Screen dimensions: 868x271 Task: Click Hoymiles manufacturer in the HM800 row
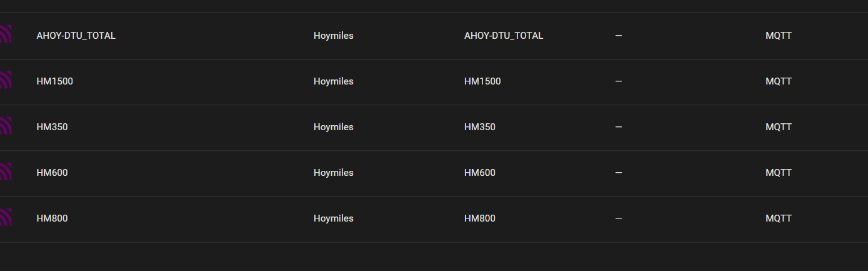coord(334,218)
